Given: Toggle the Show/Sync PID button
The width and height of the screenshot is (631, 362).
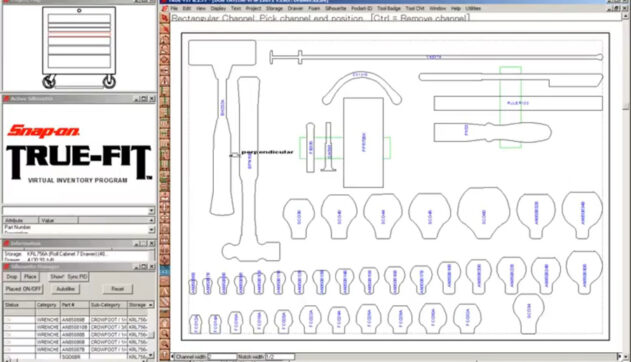Looking at the screenshot, I should tap(69, 277).
